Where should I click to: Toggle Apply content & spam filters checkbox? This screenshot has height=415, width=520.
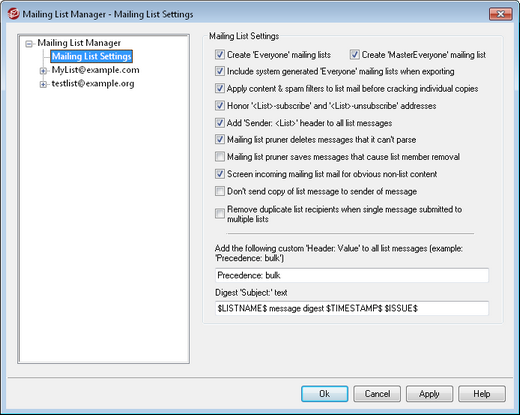[220, 88]
